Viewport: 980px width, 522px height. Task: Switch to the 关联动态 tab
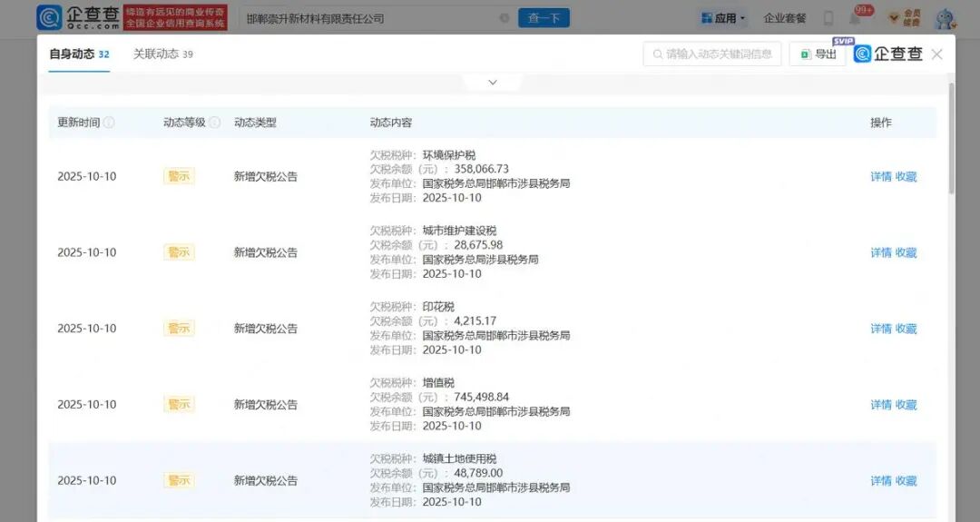(x=162, y=54)
